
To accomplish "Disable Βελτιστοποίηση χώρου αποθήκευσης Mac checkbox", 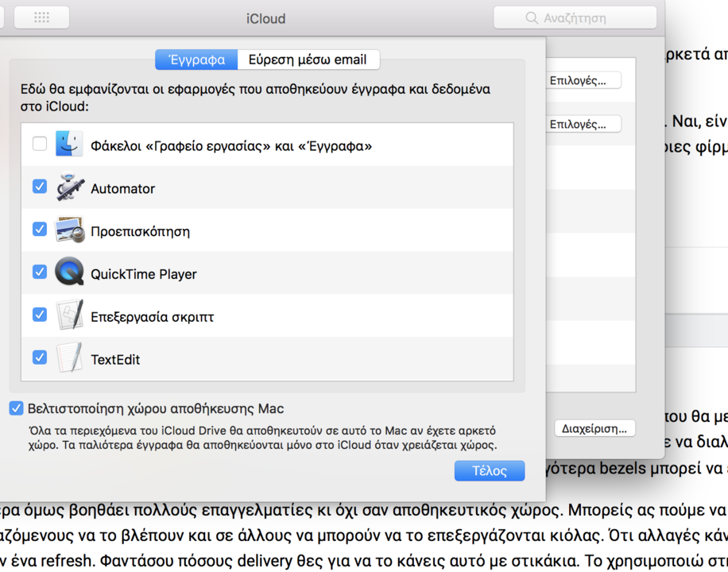I will pyautogui.click(x=16, y=408).
